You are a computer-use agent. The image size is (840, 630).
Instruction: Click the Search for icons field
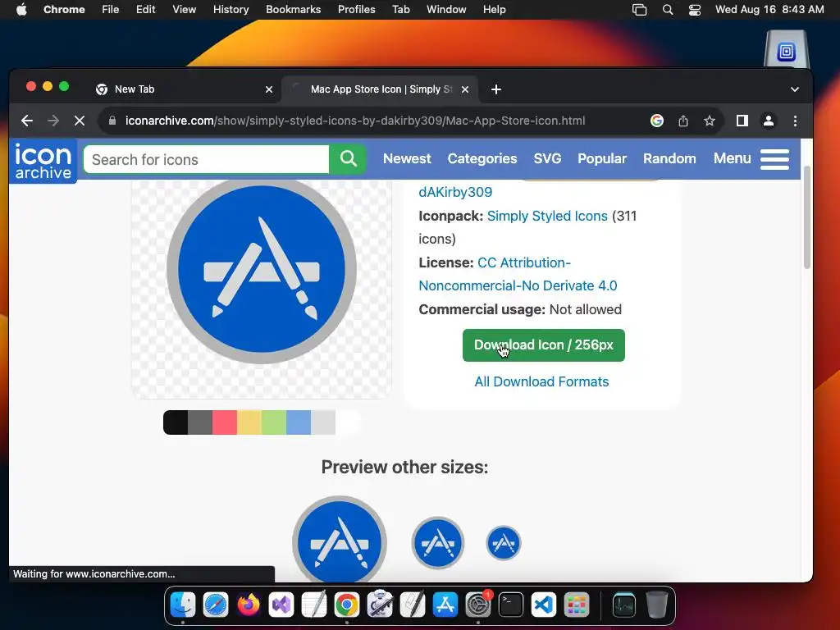click(206, 160)
